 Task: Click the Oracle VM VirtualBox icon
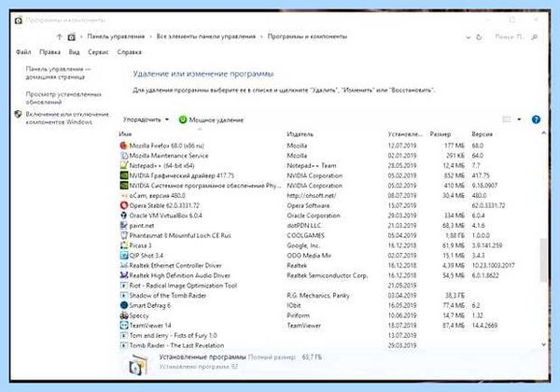(123, 216)
